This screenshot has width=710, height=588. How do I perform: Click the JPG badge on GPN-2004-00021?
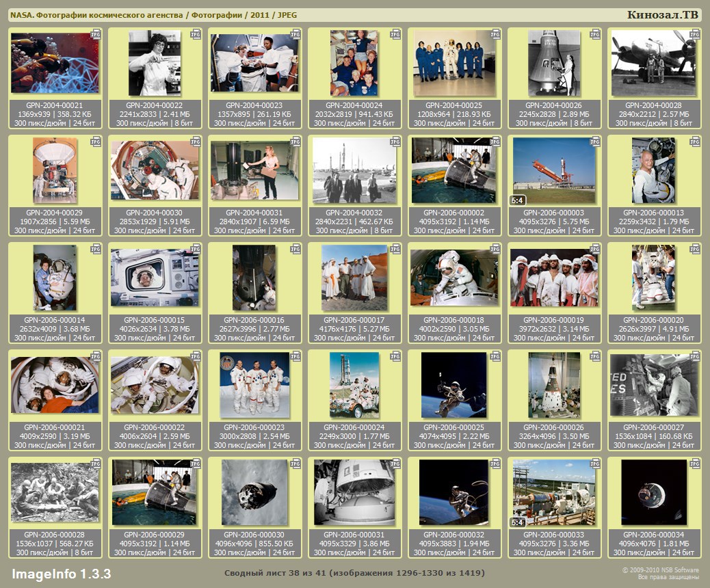96,34
